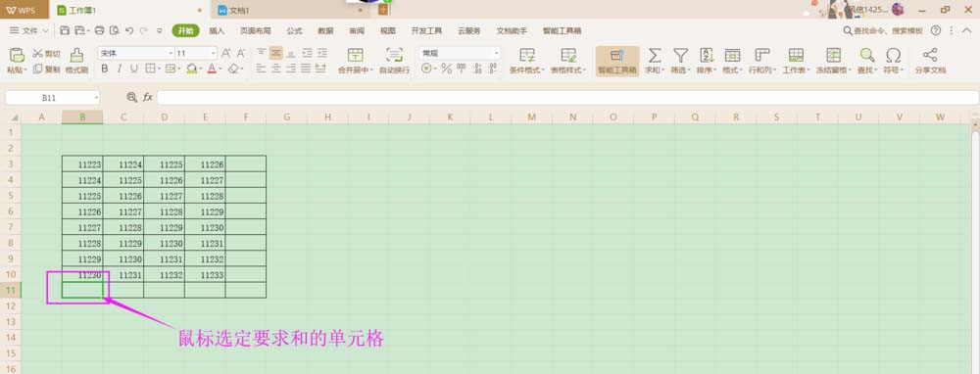Switch to the 公式 ribbon tab
The width and height of the screenshot is (980, 374).
click(294, 30)
